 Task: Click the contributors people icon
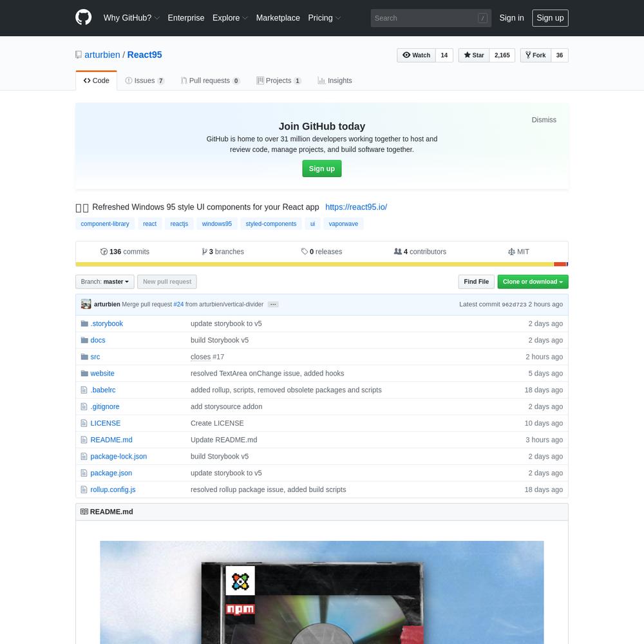[x=398, y=251]
